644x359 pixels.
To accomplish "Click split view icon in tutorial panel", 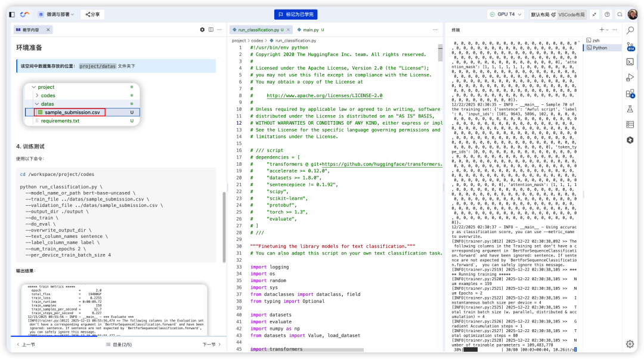I will tap(210, 30).
